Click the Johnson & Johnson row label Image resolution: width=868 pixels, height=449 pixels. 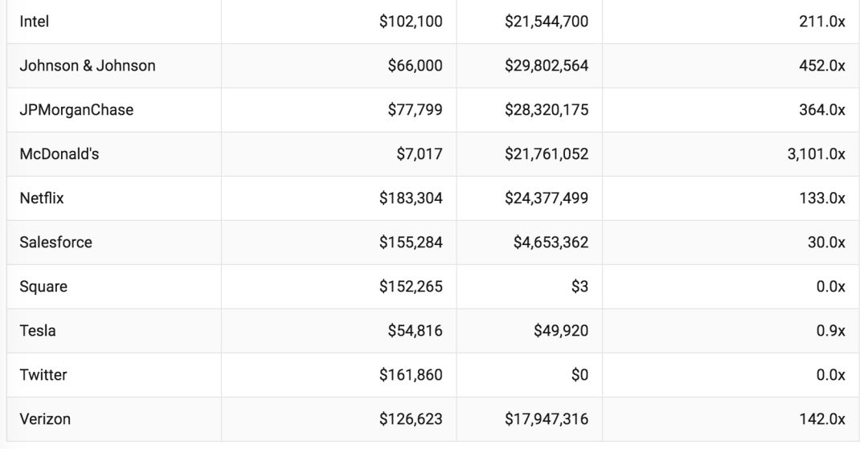click(88, 66)
